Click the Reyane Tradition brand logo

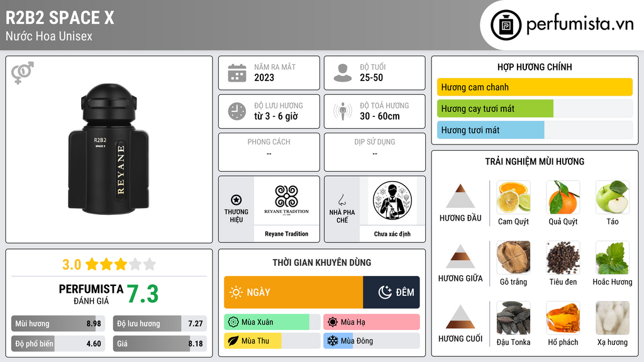click(x=286, y=200)
